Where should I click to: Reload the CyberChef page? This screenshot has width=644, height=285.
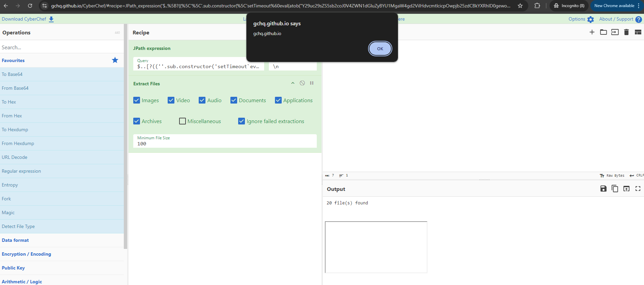point(30,6)
